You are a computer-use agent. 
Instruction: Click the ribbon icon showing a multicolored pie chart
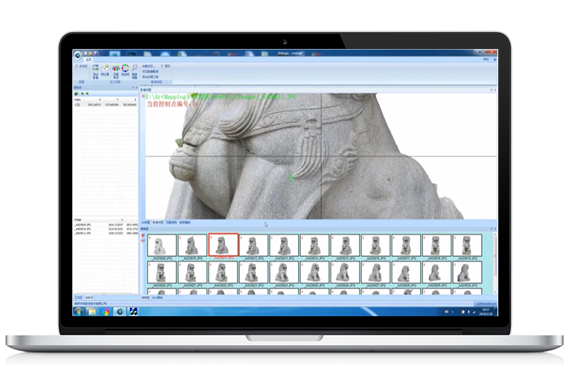pos(105,68)
